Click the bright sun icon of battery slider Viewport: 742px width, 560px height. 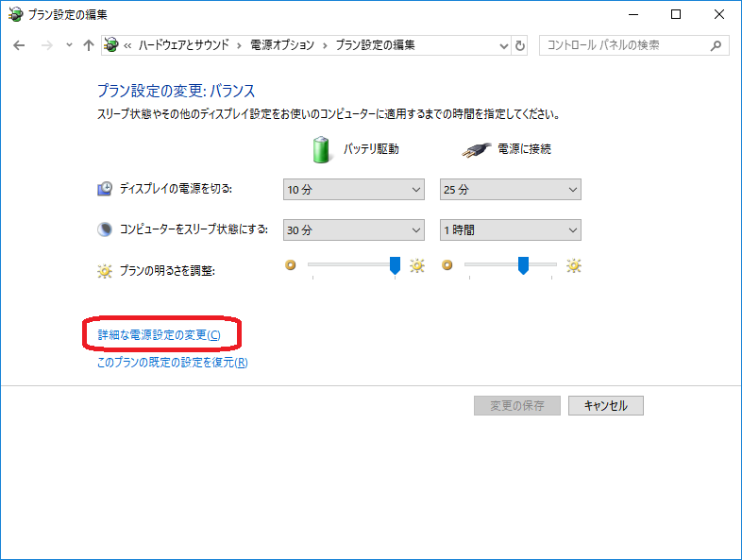(417, 265)
